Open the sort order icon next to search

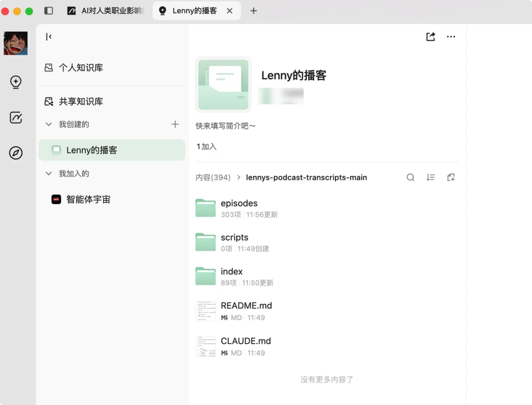pyautogui.click(x=431, y=177)
